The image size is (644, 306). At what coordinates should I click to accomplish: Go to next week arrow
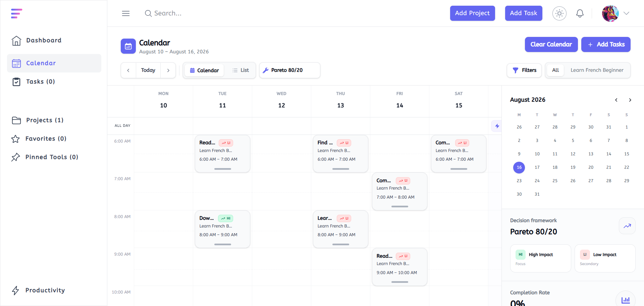[168, 70]
